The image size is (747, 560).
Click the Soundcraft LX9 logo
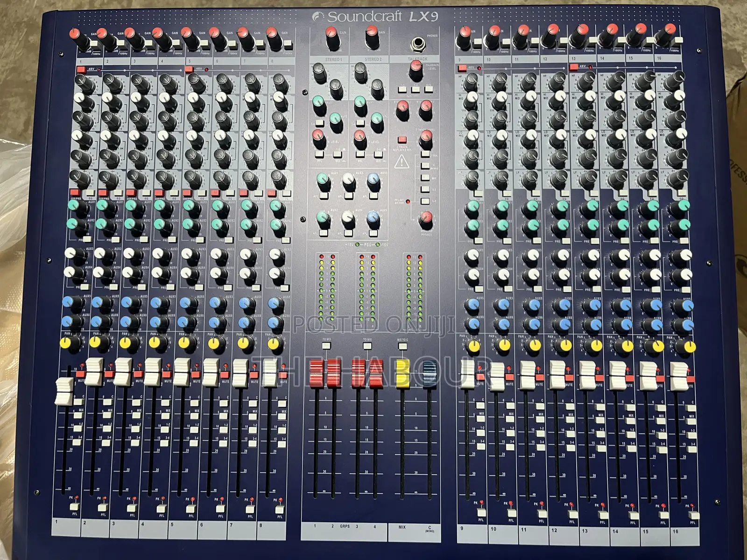pyautogui.click(x=375, y=17)
